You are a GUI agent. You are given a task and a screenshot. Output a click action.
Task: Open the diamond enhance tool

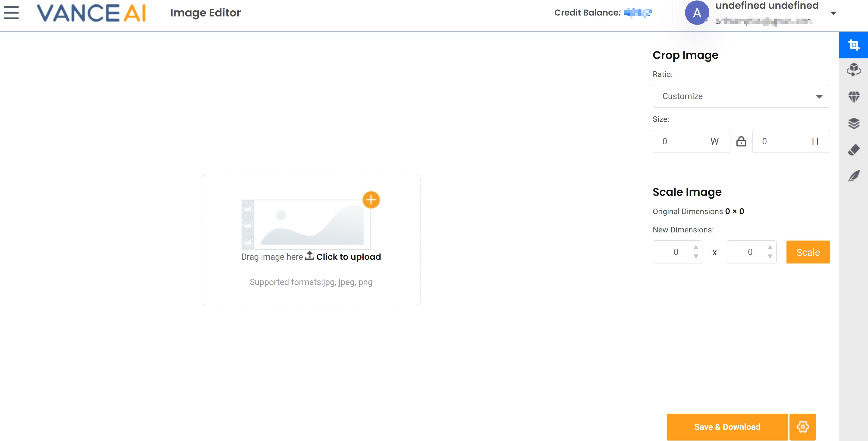point(853,97)
